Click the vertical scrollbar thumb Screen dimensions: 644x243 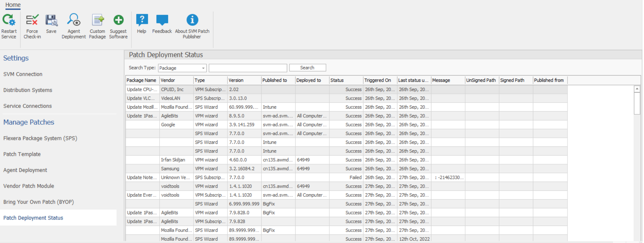click(x=637, y=104)
